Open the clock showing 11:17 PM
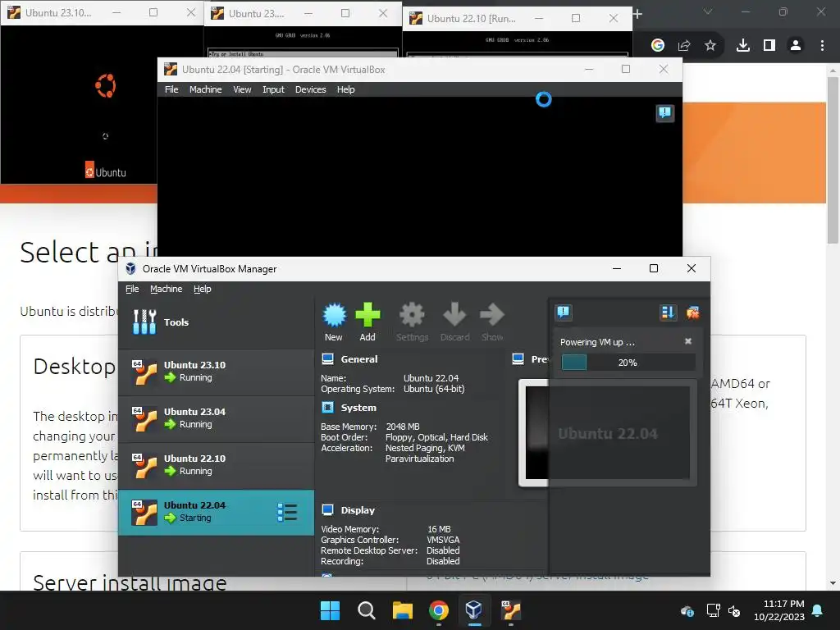Viewport: 840px width, 630px height. [x=783, y=604]
